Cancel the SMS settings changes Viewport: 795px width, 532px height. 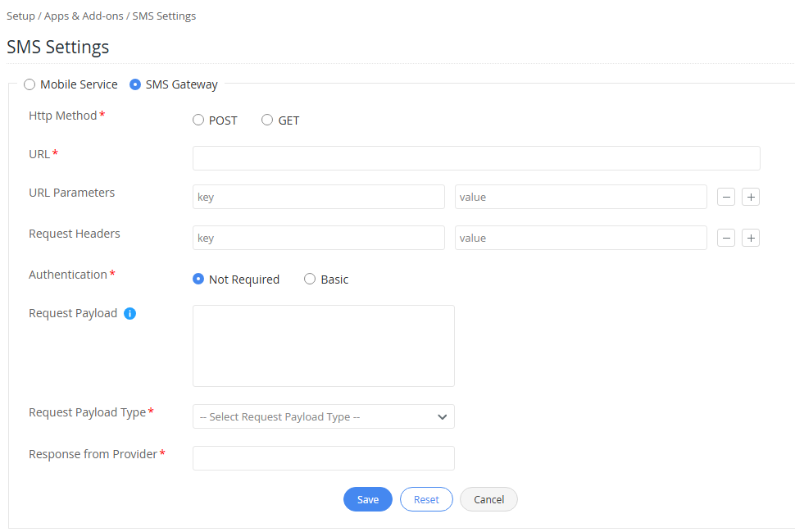(488, 499)
